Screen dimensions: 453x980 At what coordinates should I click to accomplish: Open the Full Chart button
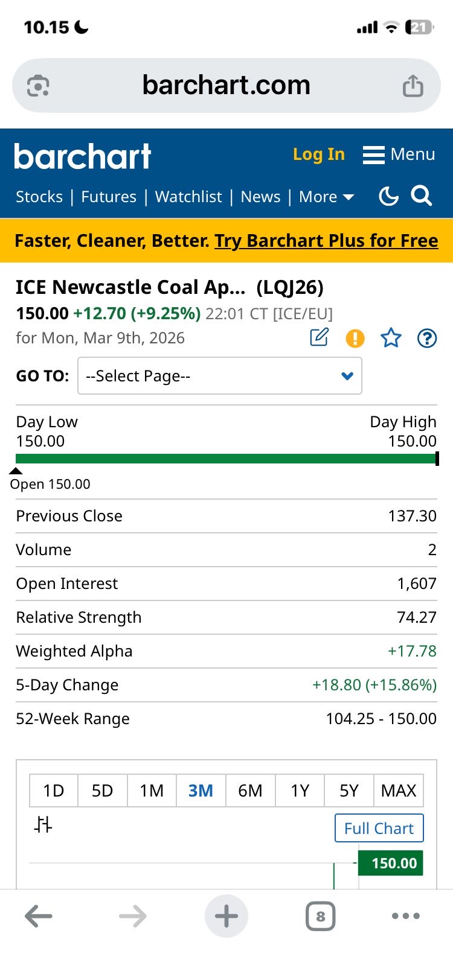point(379,828)
